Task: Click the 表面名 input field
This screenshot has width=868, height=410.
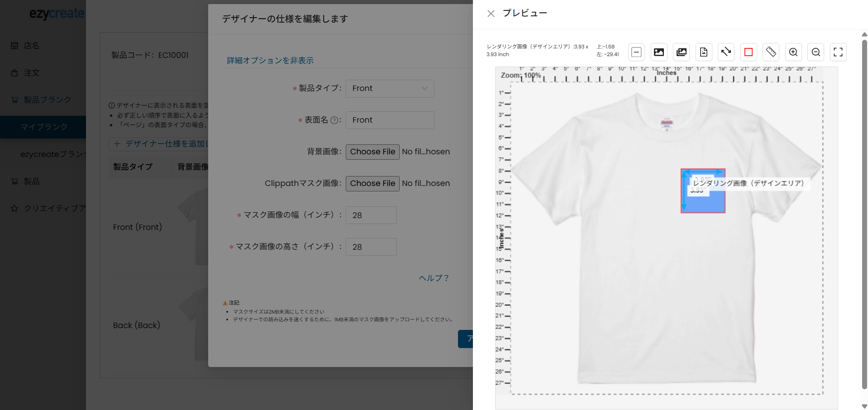Action: [x=390, y=120]
